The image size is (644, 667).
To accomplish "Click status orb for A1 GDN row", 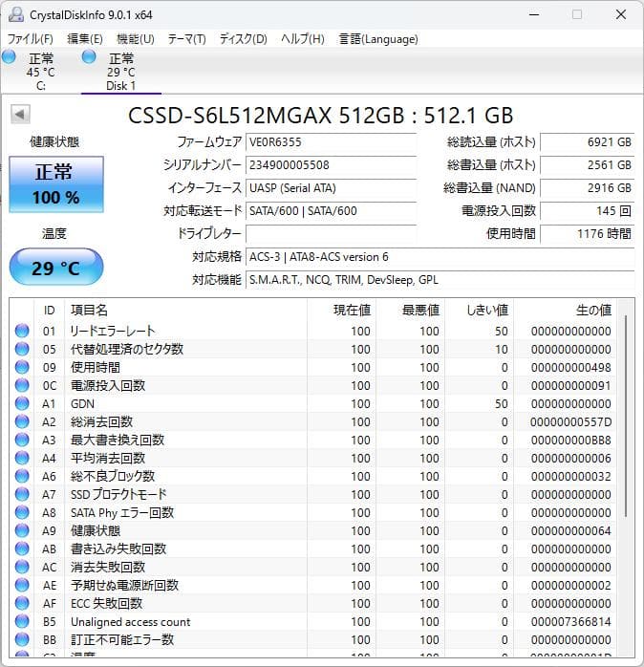I will click(x=22, y=403).
